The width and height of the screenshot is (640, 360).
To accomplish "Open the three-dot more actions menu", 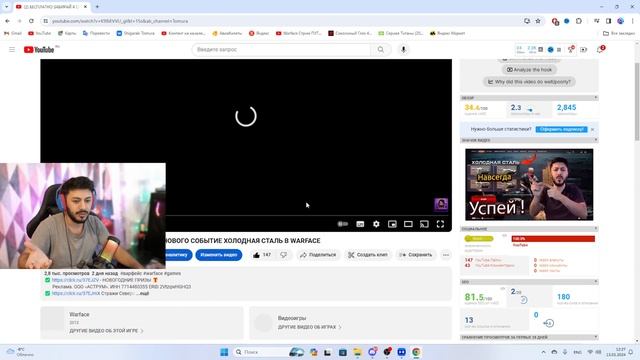I will click(446, 255).
